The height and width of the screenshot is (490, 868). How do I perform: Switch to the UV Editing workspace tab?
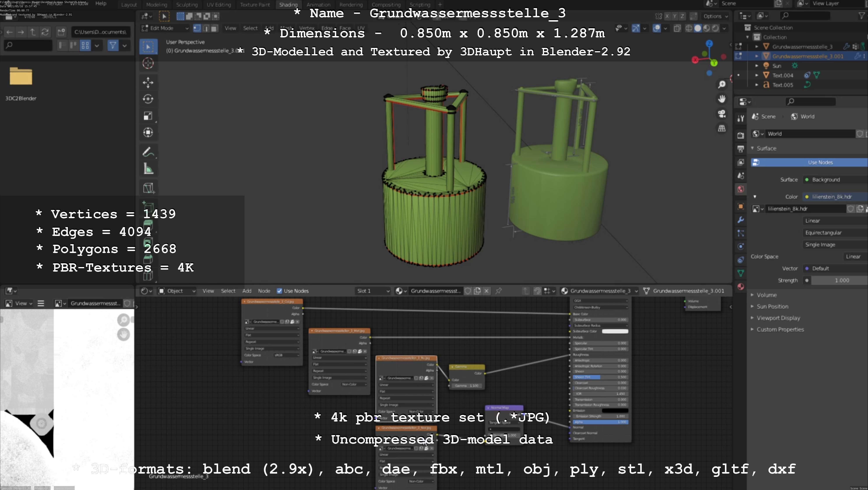219,5
